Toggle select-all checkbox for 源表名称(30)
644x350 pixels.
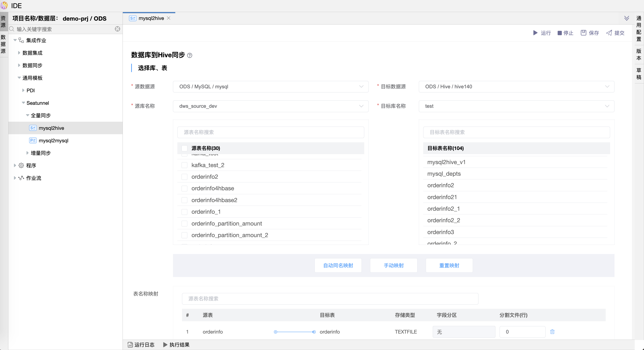click(x=185, y=148)
